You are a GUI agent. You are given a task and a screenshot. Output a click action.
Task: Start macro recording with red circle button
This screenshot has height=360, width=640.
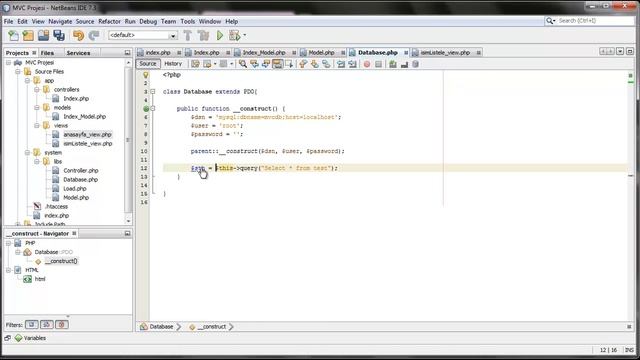click(367, 64)
